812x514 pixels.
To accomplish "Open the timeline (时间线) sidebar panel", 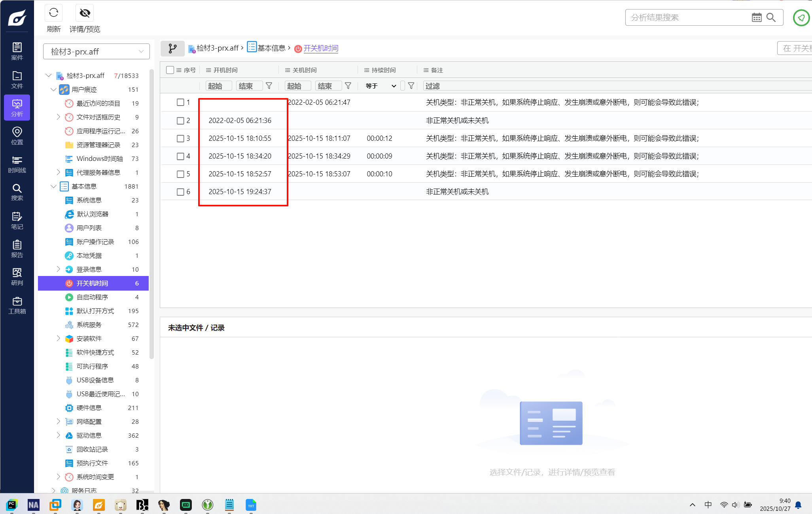I will click(x=17, y=164).
